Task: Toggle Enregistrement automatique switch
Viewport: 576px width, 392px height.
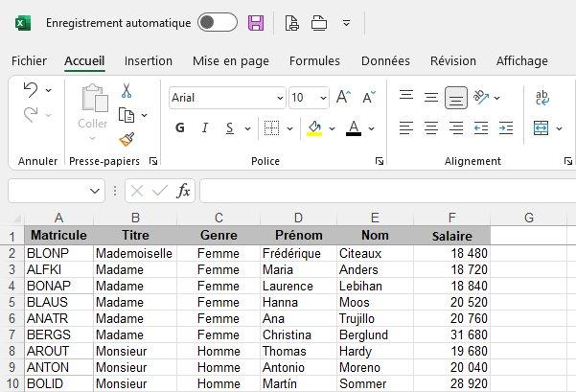Action: [x=218, y=22]
